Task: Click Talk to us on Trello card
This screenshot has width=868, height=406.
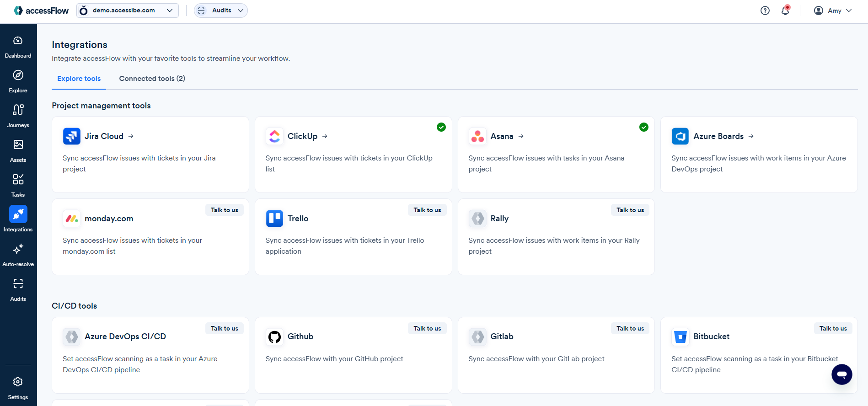Action: click(427, 210)
